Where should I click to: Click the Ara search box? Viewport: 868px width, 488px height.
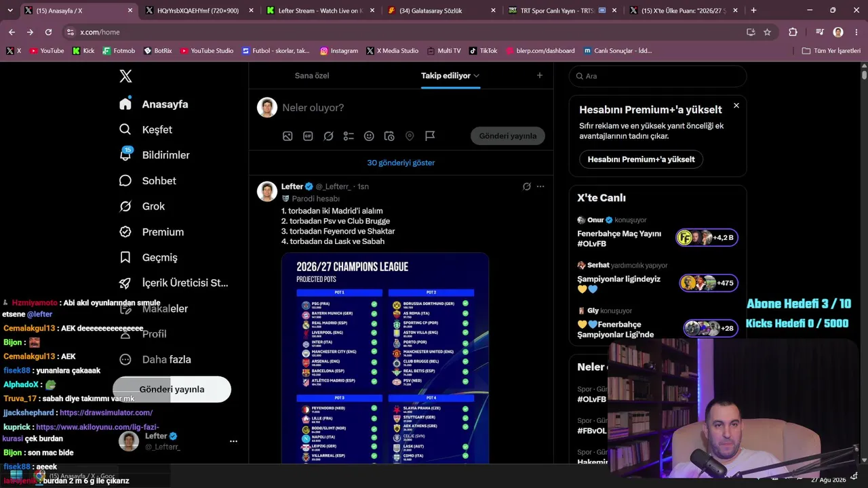pos(658,76)
